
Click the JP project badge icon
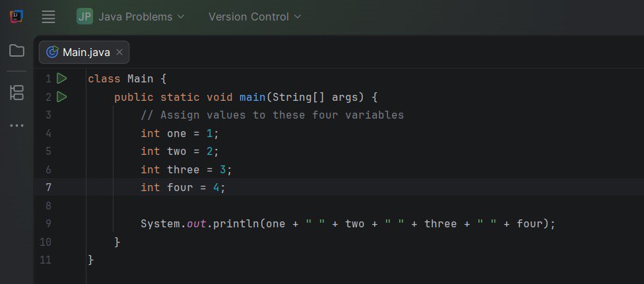[x=84, y=17]
